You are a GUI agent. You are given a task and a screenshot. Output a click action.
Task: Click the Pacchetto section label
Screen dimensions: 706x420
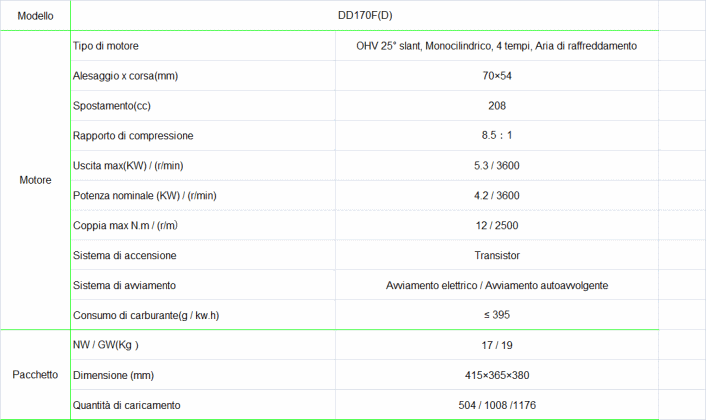[x=35, y=375]
